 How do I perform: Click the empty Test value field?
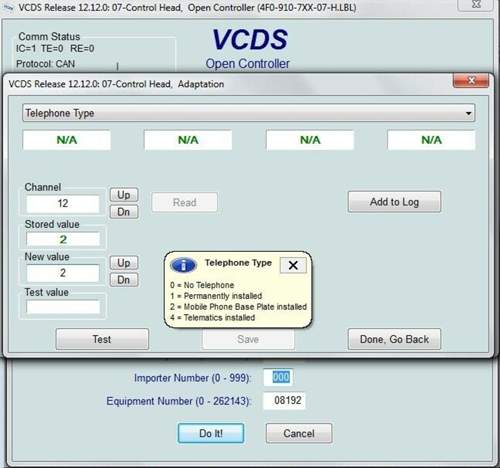coord(63,307)
